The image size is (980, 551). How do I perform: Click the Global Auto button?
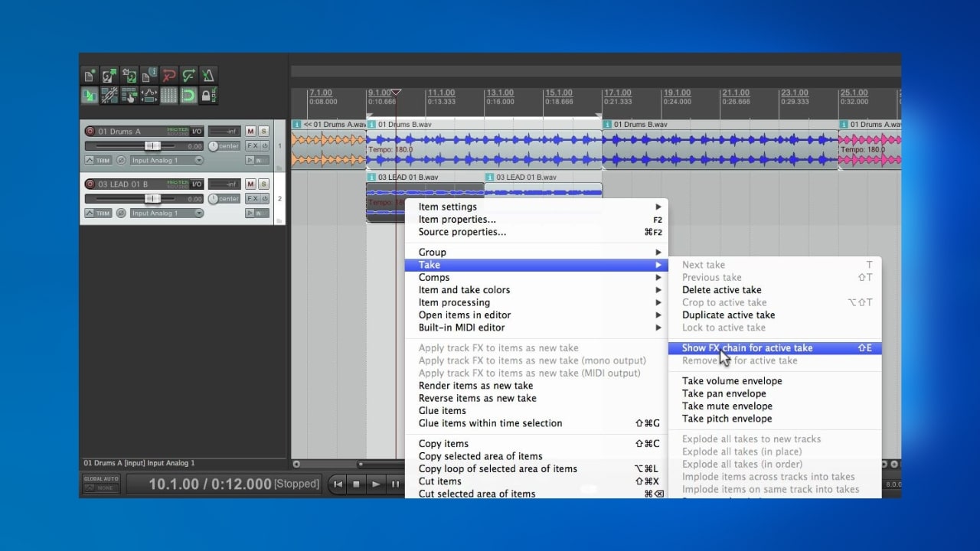tap(101, 483)
